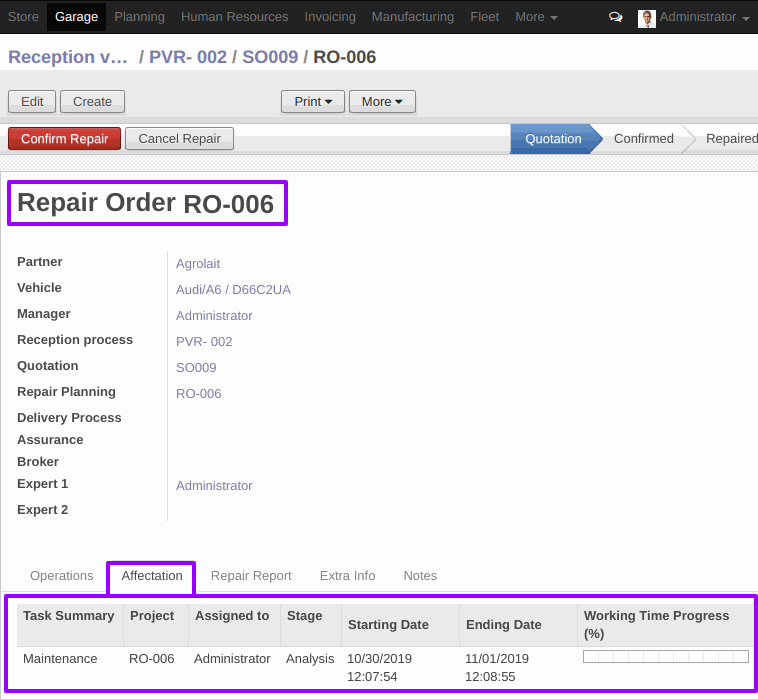758x699 pixels.
Task: Navigate to PVR- 002 in breadcrumb
Action: pyautogui.click(x=188, y=57)
